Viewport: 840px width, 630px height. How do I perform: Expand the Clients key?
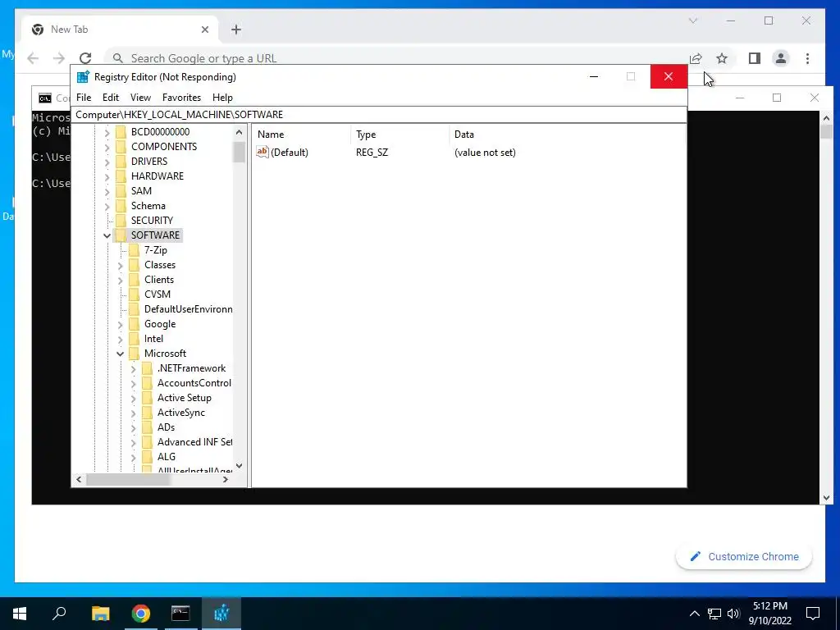120,281
